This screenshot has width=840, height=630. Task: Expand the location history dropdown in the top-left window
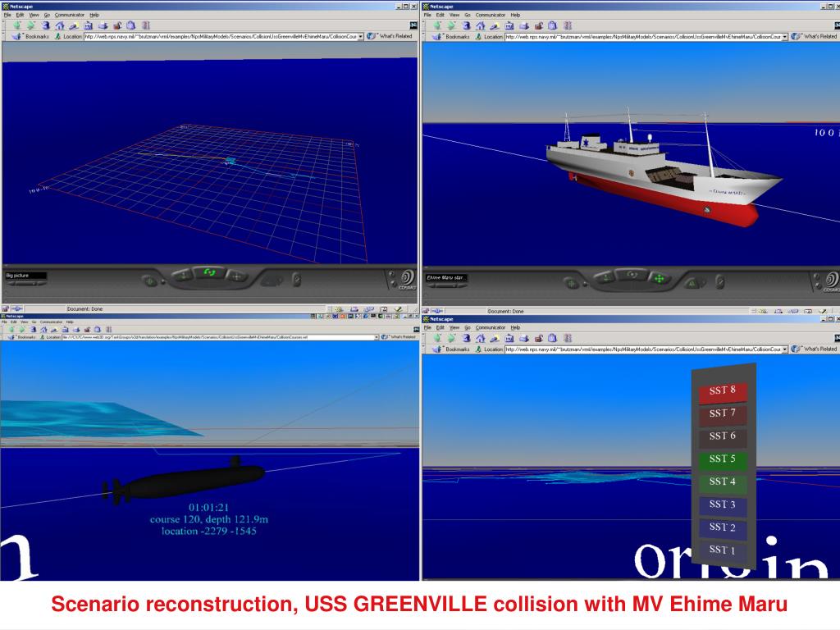tap(361, 36)
